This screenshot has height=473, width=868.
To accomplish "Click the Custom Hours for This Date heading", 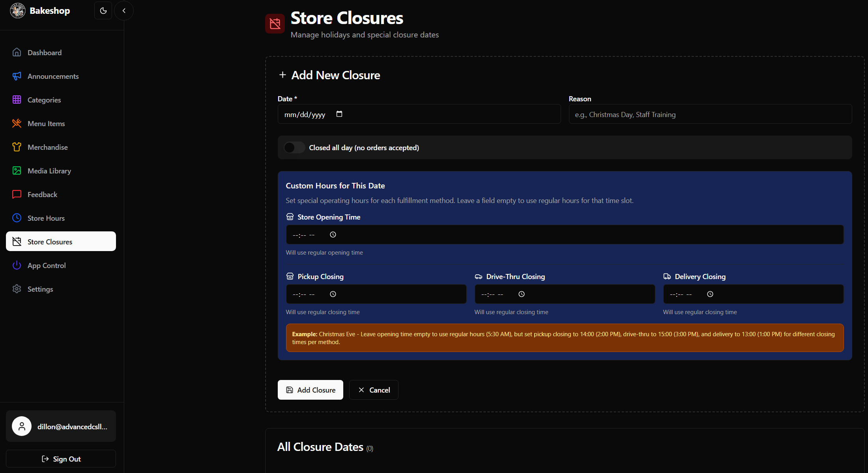I will click(335, 186).
